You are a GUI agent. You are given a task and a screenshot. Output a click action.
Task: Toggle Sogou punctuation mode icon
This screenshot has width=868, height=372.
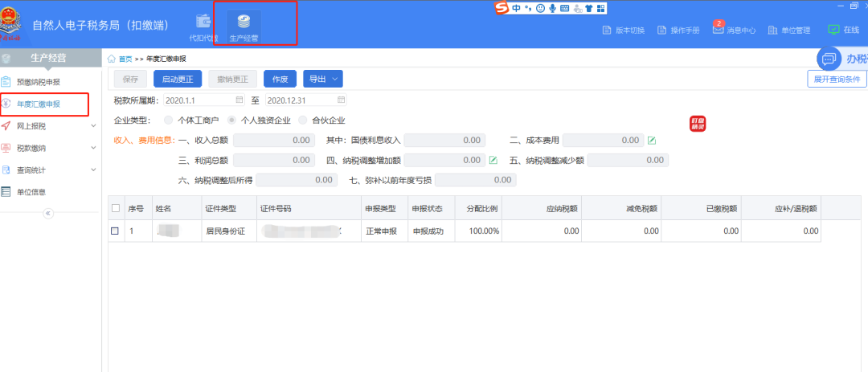pyautogui.click(x=528, y=8)
